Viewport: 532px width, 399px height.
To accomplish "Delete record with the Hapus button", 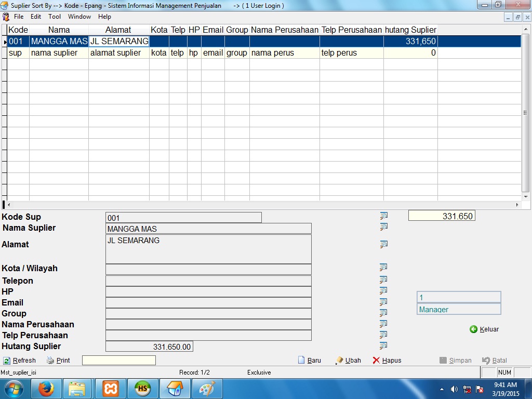I will (387, 361).
